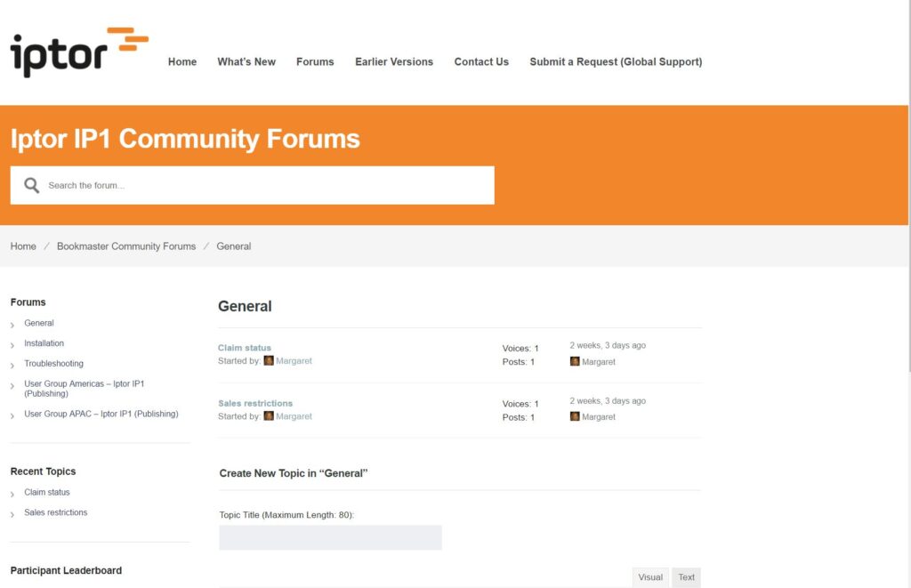
Task: Click the General breadcrumb text
Action: 234,246
